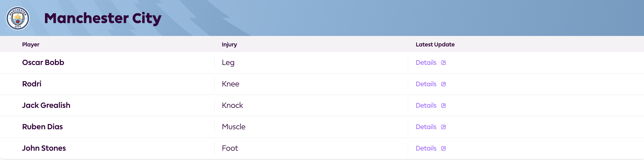The image size is (644, 160).
Task: View Details link for Oscar Bobb's leg injury
Action: [426, 62]
